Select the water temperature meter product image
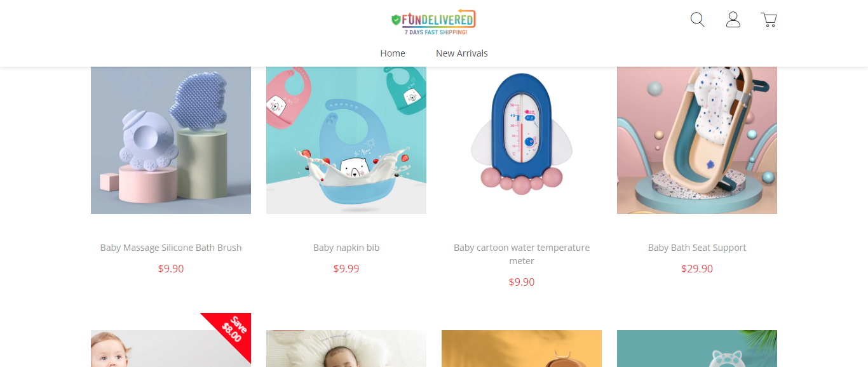 click(x=522, y=140)
